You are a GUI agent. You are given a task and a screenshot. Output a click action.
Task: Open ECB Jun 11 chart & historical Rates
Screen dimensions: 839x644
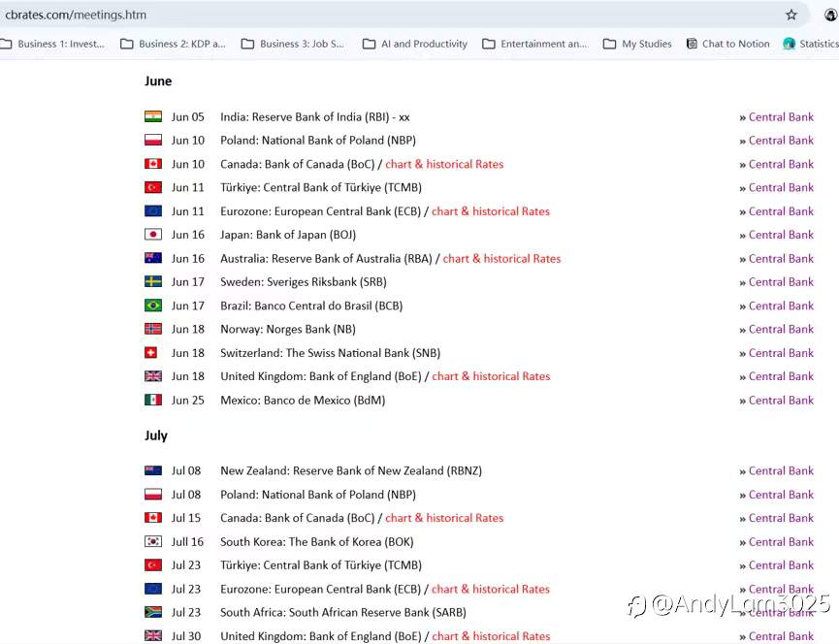pyautogui.click(x=491, y=211)
